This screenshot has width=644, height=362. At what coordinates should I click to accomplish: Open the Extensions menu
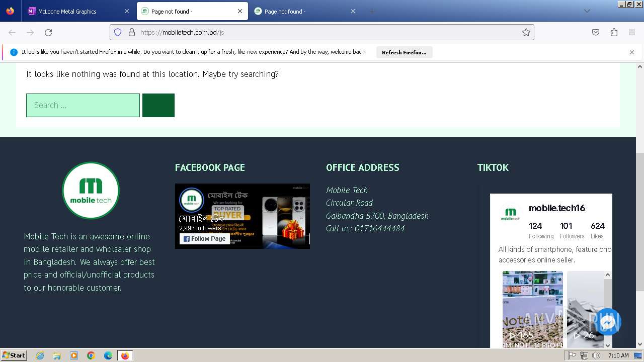click(x=614, y=32)
